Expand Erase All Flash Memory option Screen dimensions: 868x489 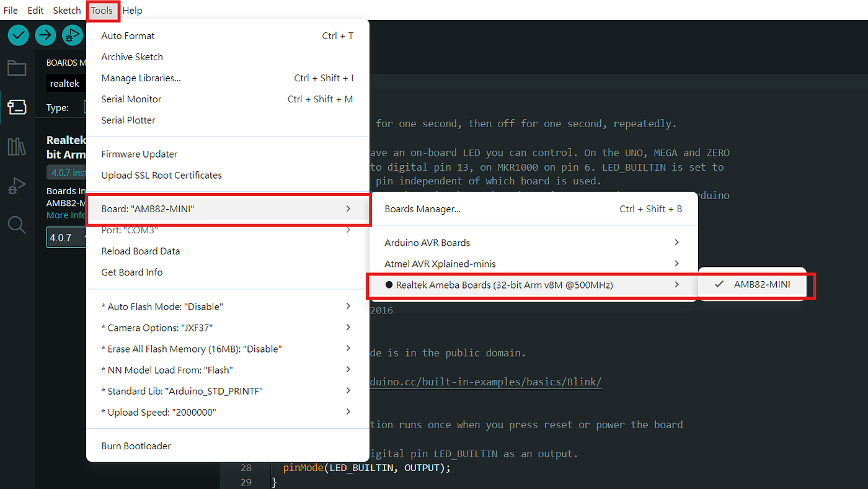[228, 349]
